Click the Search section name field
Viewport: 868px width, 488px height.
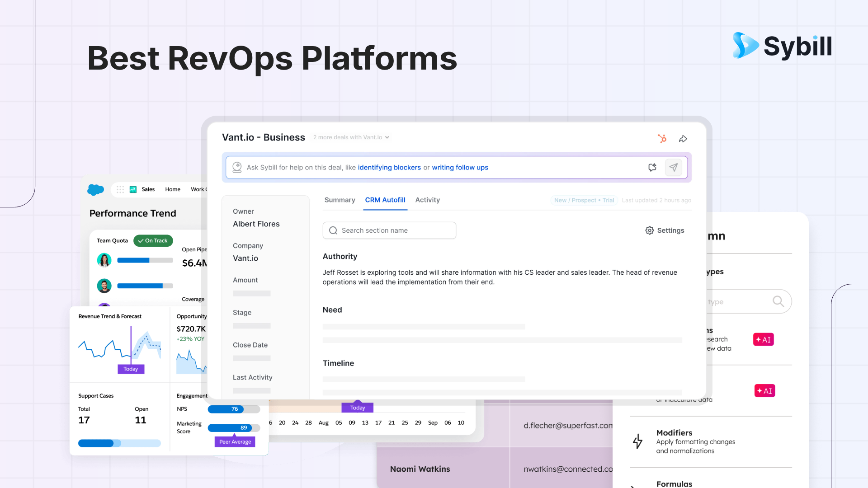click(x=389, y=230)
